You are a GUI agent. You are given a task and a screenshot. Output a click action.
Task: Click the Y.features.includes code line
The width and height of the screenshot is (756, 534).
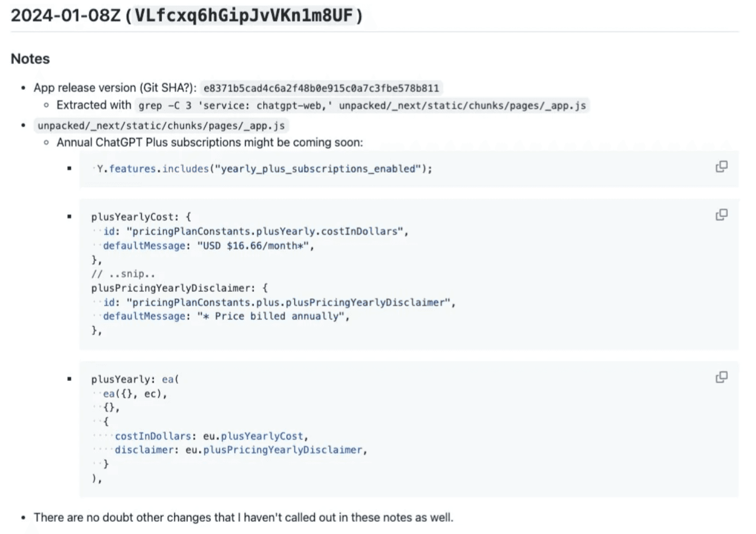[x=264, y=169]
